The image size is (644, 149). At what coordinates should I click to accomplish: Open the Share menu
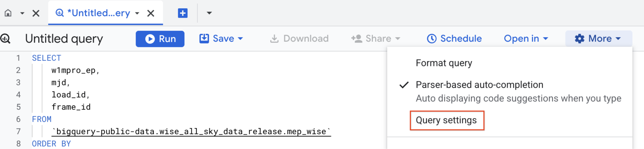[x=376, y=39]
